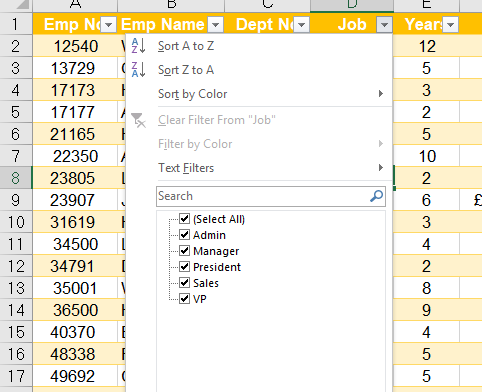Uncheck the (Select All) checkbox
This screenshot has height=392, width=482.
(184, 219)
